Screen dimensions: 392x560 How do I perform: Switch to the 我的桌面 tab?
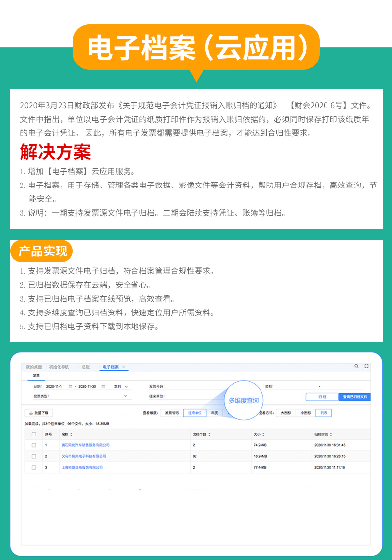(x=34, y=367)
